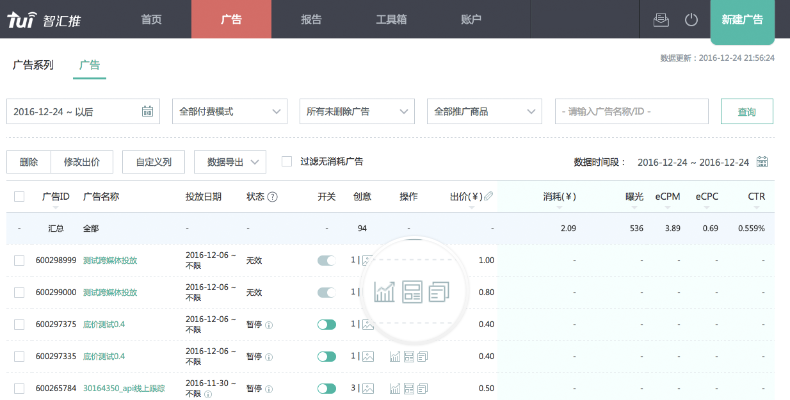Click sort arrow under eCPM column
Viewport: 790px width, 400px height.
tap(668, 207)
